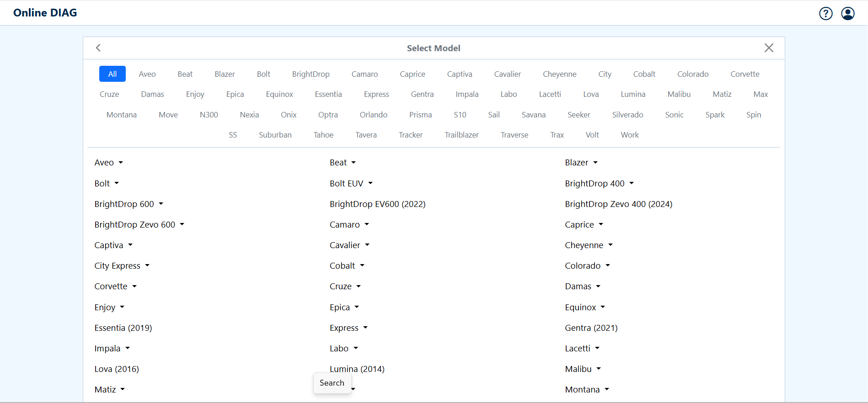This screenshot has height=403, width=868.
Task: Expand the Colorado model dropdown
Action: coord(588,265)
